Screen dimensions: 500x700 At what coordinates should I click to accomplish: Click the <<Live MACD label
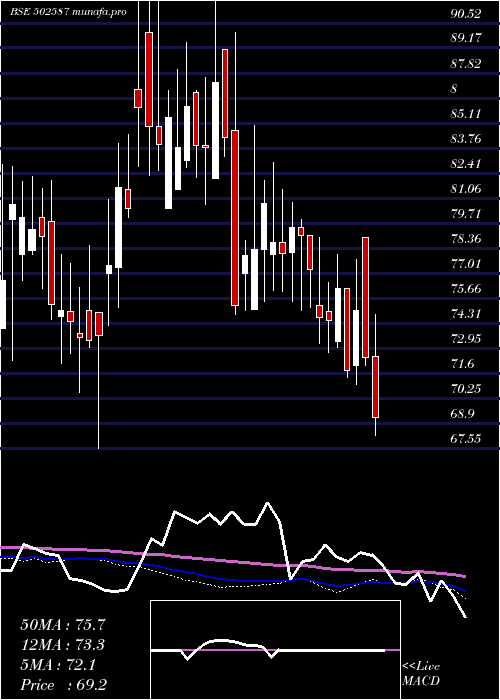click(x=421, y=674)
